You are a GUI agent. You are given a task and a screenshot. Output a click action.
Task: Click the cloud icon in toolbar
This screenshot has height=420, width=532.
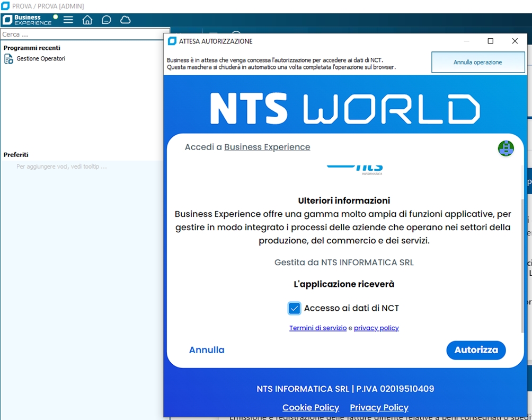point(125,20)
